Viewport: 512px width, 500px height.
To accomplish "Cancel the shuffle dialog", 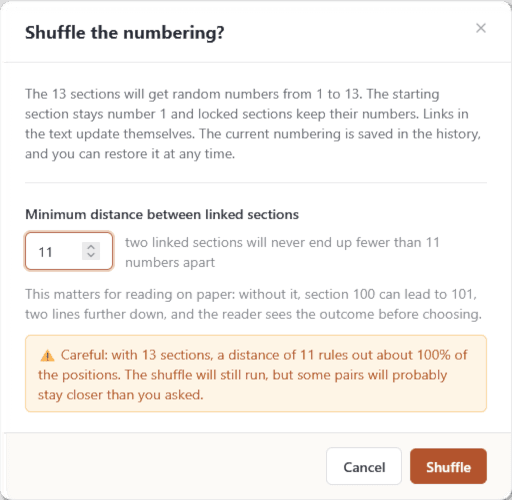I will [364, 466].
